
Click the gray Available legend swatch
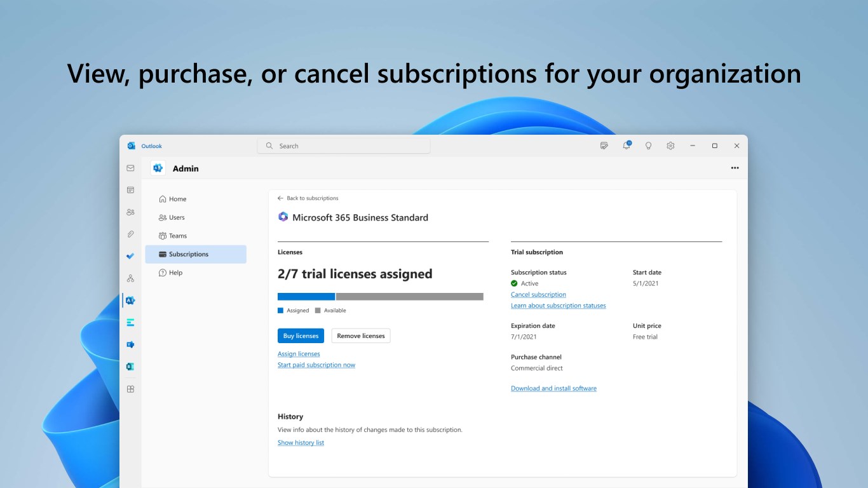click(x=318, y=311)
